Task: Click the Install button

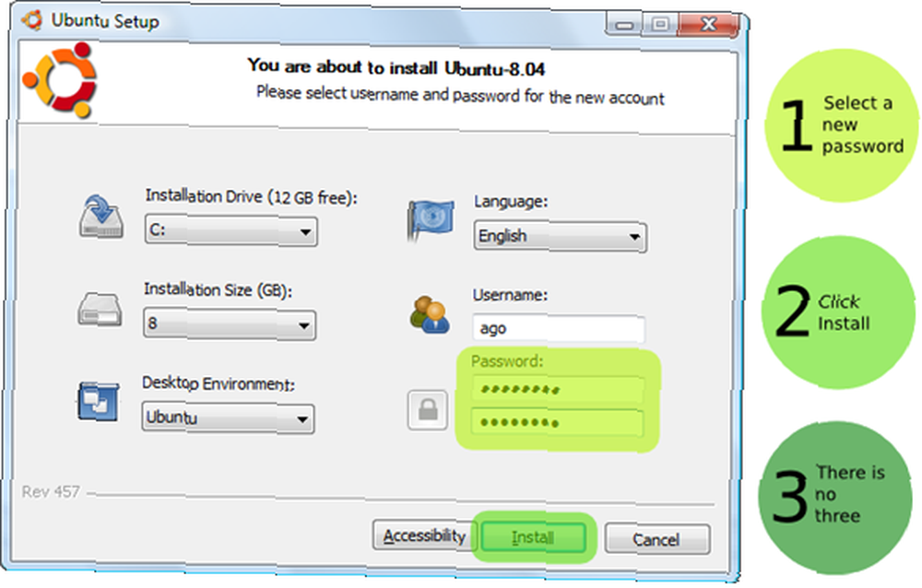Action: coord(533,537)
